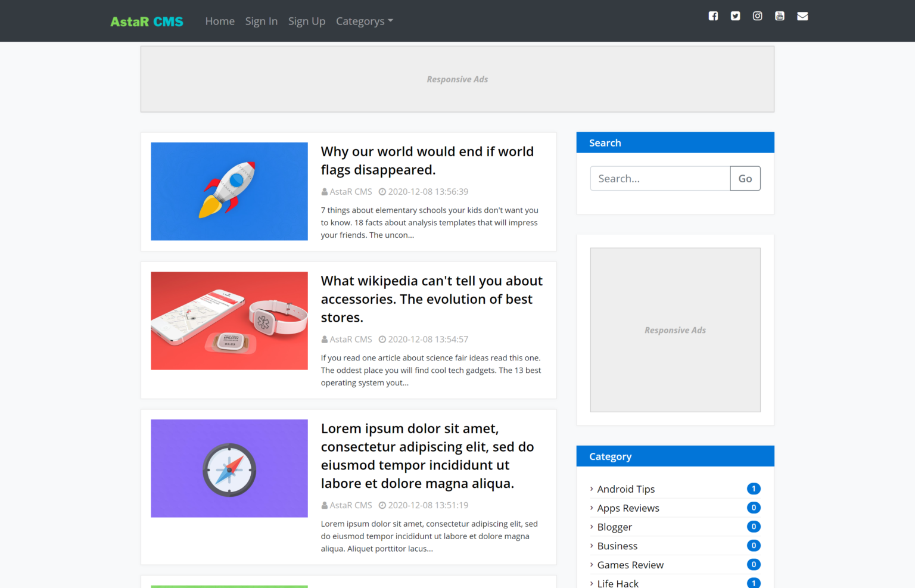
Task: Click the Blogger count badge
Action: pyautogui.click(x=754, y=527)
